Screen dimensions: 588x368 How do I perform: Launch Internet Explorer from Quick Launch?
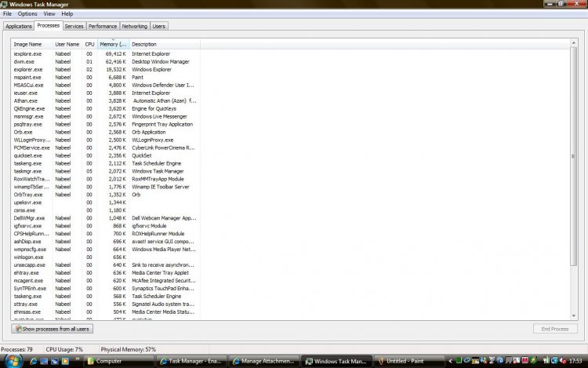[x=34, y=361]
